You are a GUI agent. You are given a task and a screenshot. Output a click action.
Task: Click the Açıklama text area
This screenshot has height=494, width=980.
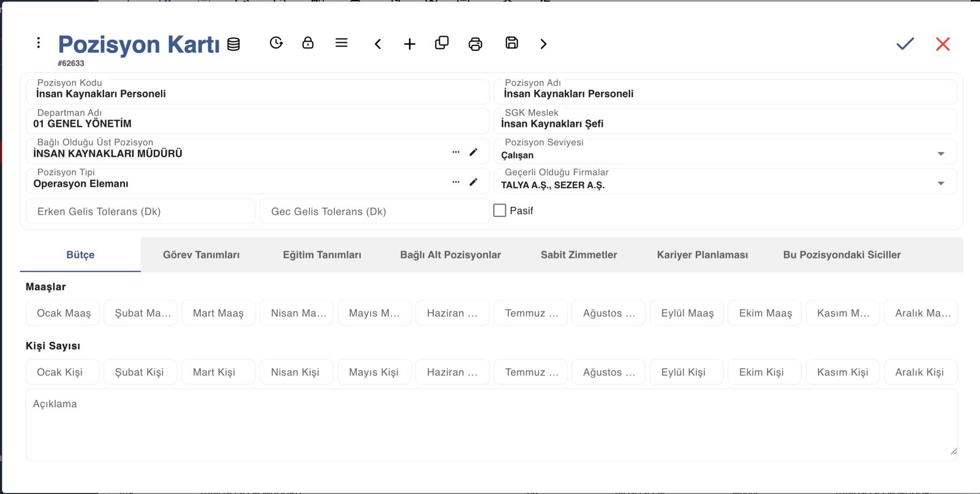point(491,425)
